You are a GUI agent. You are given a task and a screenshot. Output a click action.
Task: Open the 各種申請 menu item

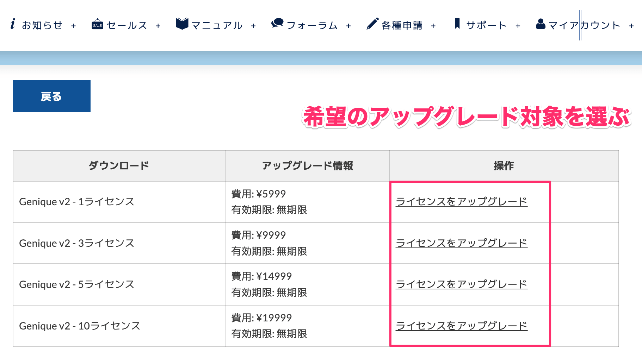[402, 25]
